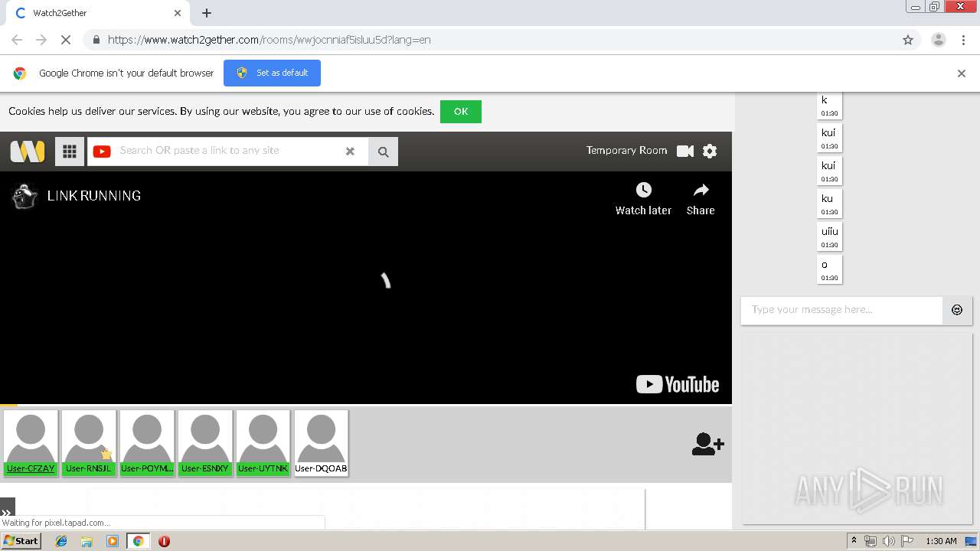Viewport: 980px width, 551px height.
Task: Accept cookies with the OK button
Action: (460, 112)
